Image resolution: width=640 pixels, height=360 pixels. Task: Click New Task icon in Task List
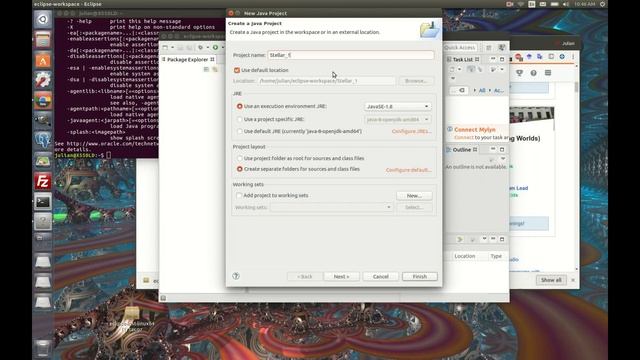click(x=452, y=69)
